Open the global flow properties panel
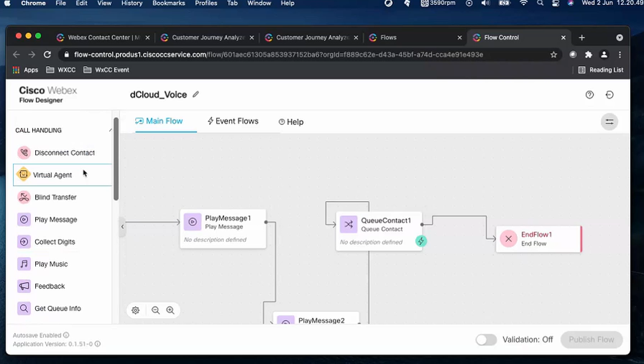 click(x=609, y=122)
